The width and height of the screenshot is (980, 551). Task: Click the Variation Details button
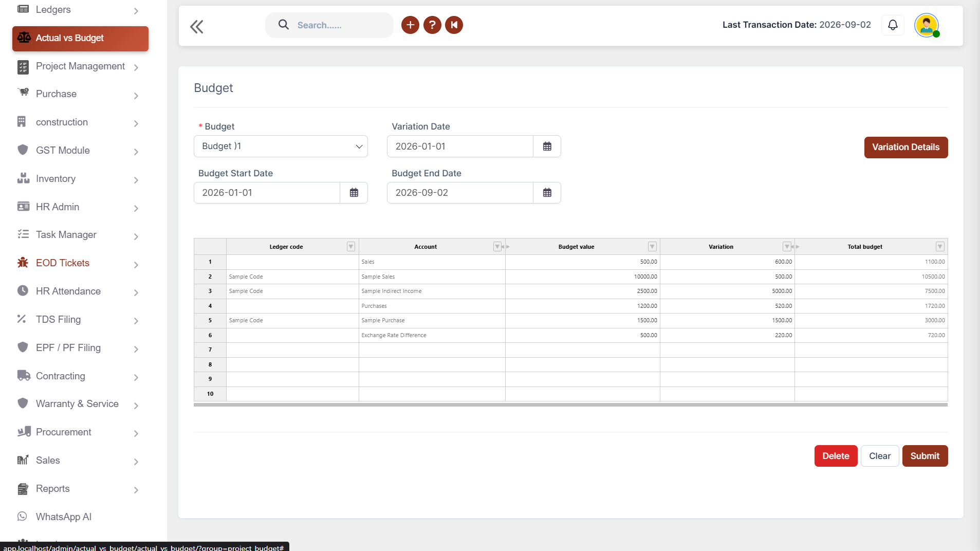(906, 147)
